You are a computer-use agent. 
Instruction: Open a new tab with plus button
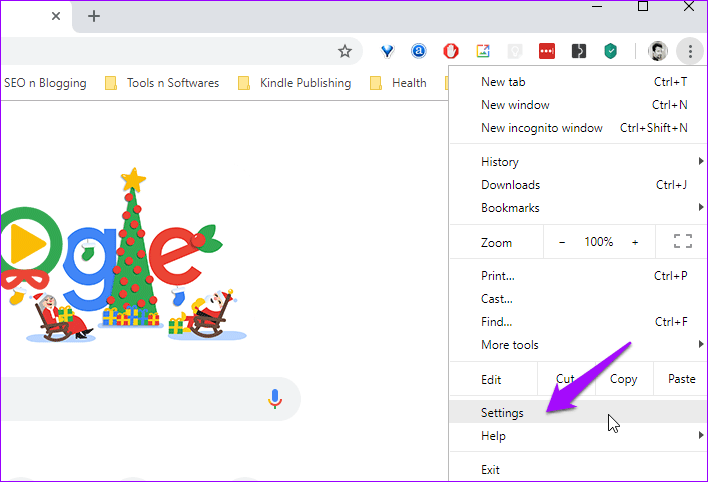click(94, 16)
